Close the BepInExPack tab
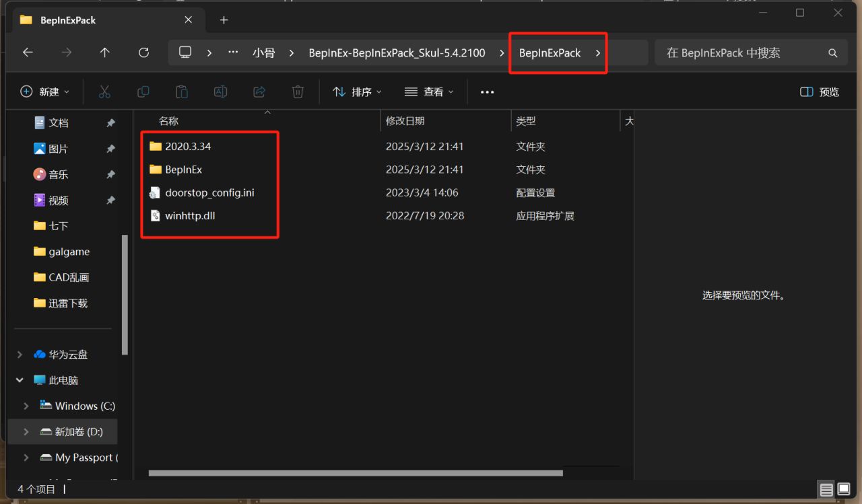The width and height of the screenshot is (862, 504). (188, 20)
